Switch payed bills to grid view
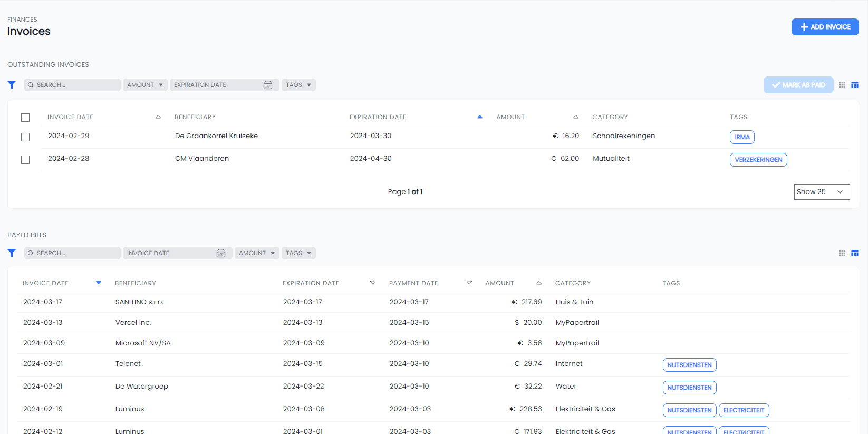This screenshot has width=868, height=434. pos(842,253)
